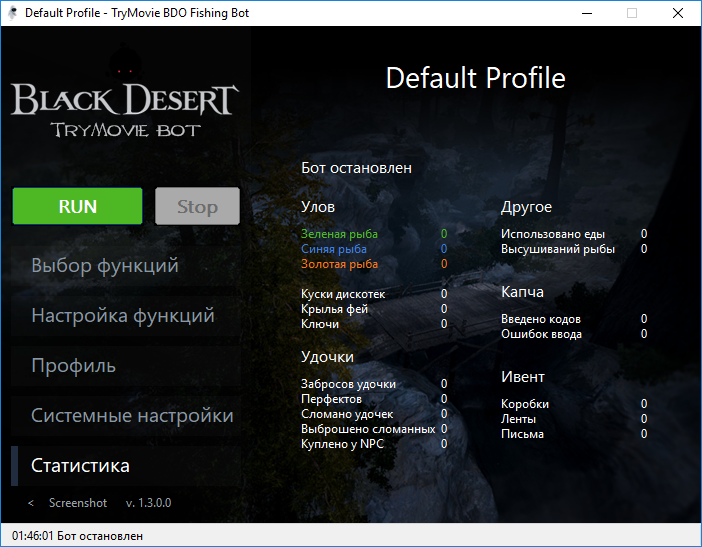Click the grey Stop button
Screen dimensions: 702x547
tap(197, 206)
